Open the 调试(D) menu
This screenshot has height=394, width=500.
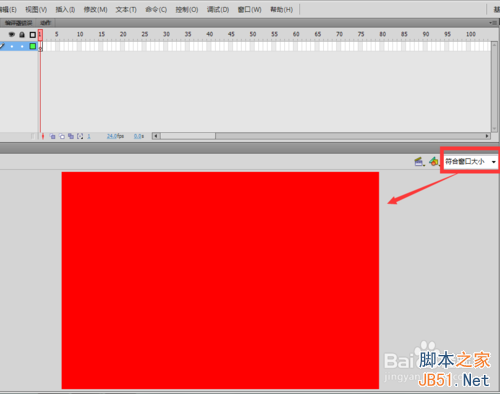click(218, 9)
